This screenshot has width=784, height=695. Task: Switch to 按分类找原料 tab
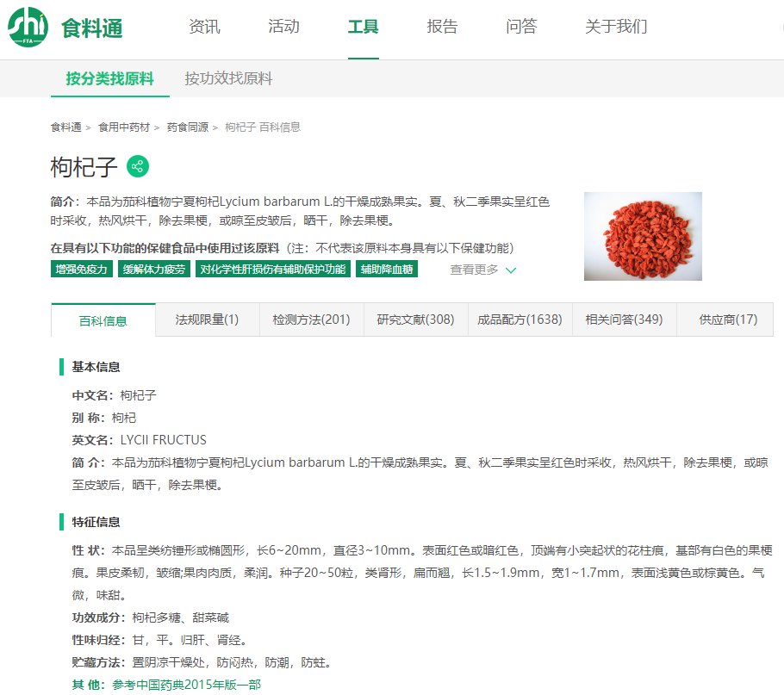click(110, 78)
